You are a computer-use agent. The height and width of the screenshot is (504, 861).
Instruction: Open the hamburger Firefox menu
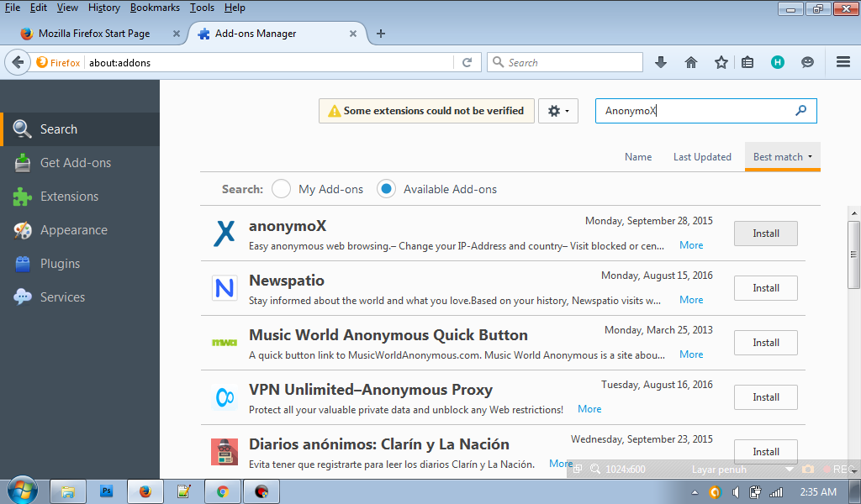pyautogui.click(x=843, y=62)
